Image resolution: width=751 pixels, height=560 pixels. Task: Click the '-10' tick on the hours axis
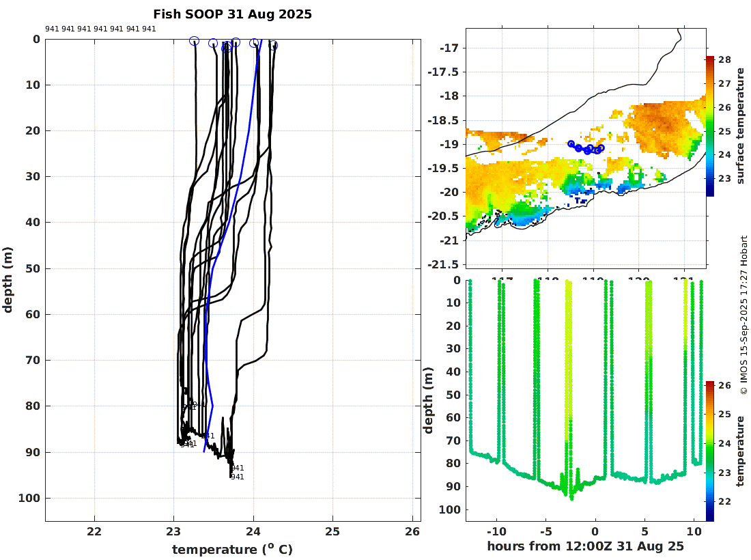(x=496, y=531)
